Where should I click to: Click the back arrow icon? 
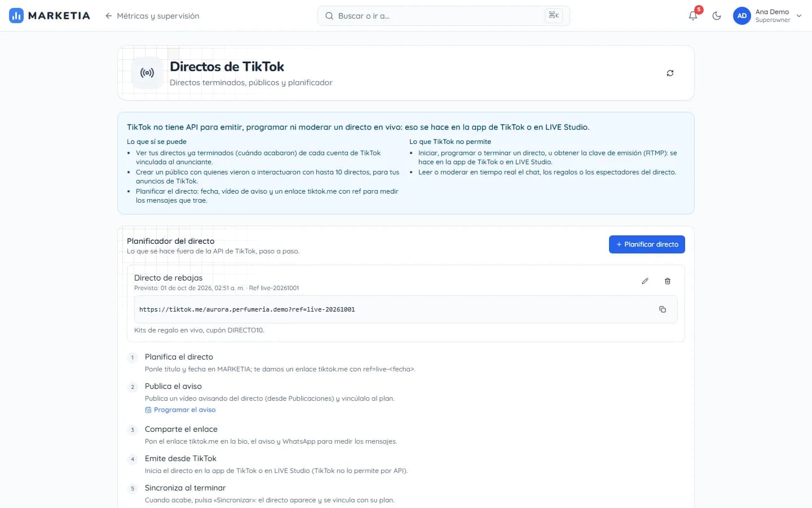click(x=109, y=16)
